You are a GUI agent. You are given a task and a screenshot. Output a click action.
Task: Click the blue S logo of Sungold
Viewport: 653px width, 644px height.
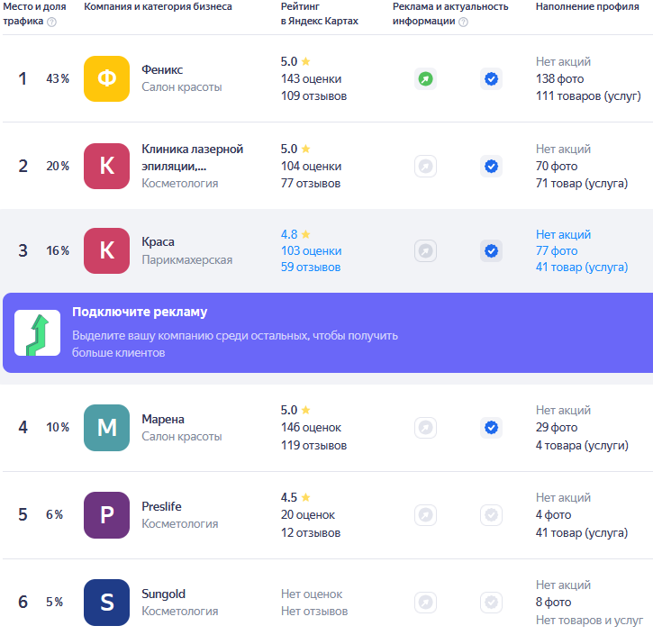[106, 603]
